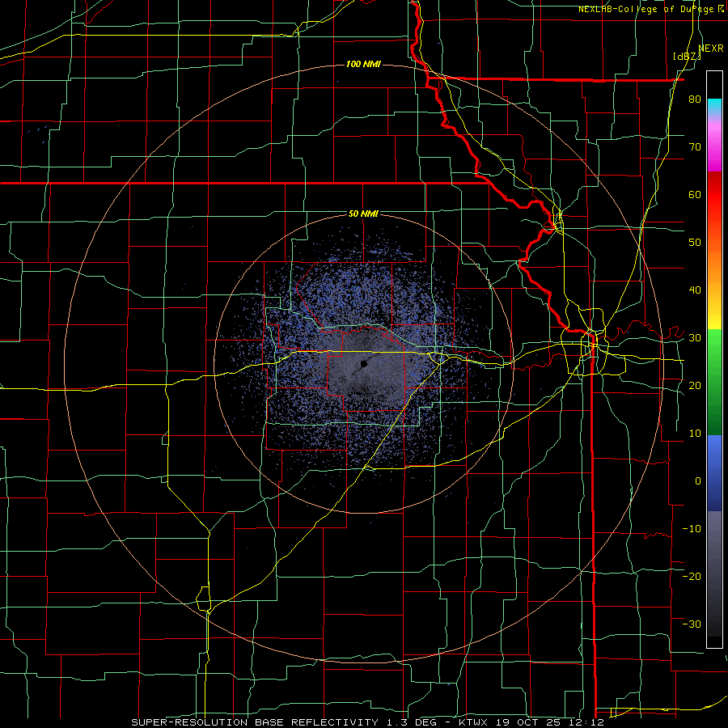The width and height of the screenshot is (728, 728).
Task: Click the 19 OCT 25 12:12 timestamp
Action: click(x=551, y=722)
